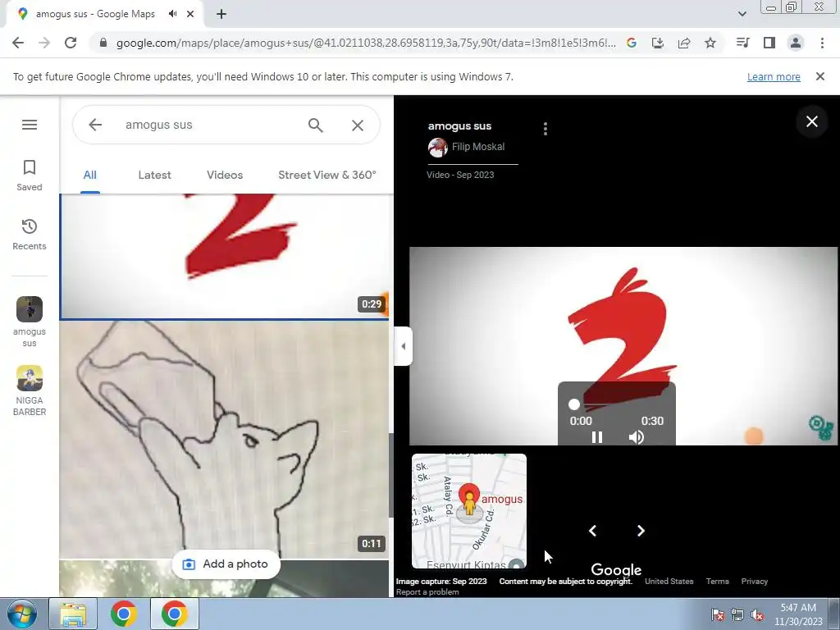This screenshot has height=630, width=840.
Task: Click the Google icon in address bar
Action: [632, 43]
